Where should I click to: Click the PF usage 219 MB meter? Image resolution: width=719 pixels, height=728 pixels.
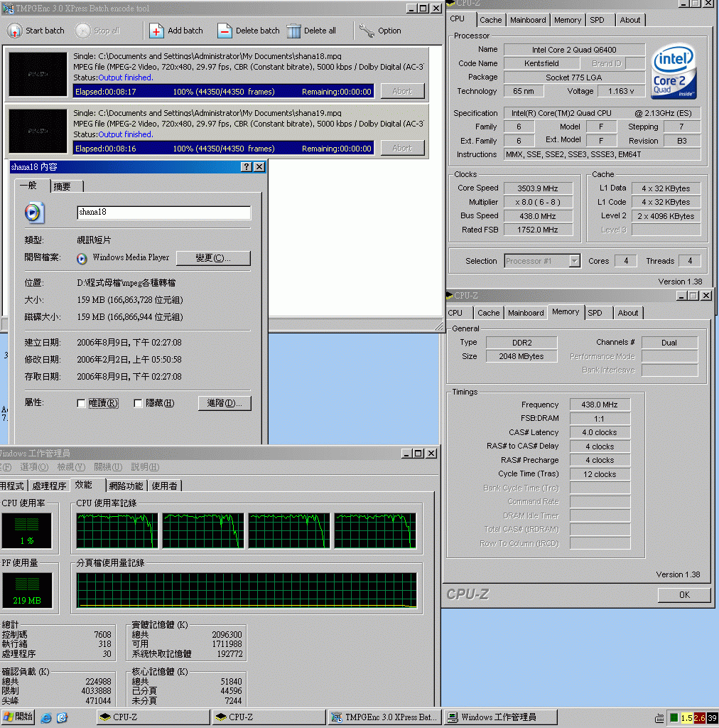point(27,590)
